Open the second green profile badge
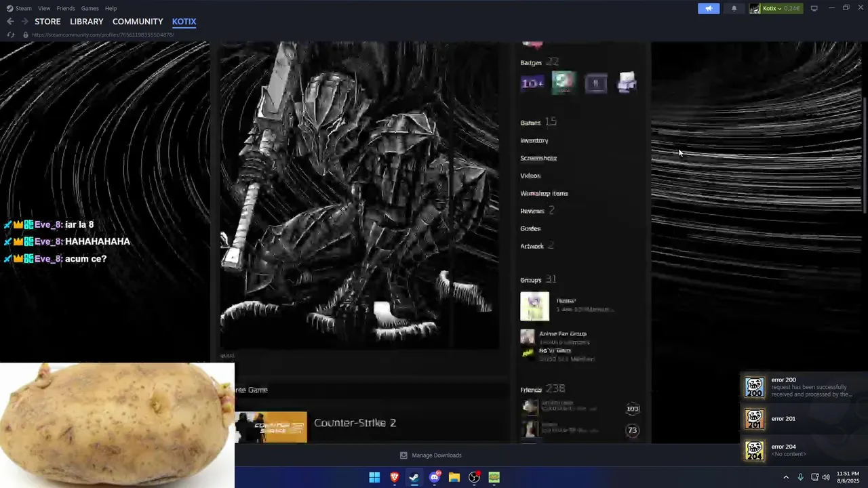This screenshot has width=868, height=488. point(564,83)
